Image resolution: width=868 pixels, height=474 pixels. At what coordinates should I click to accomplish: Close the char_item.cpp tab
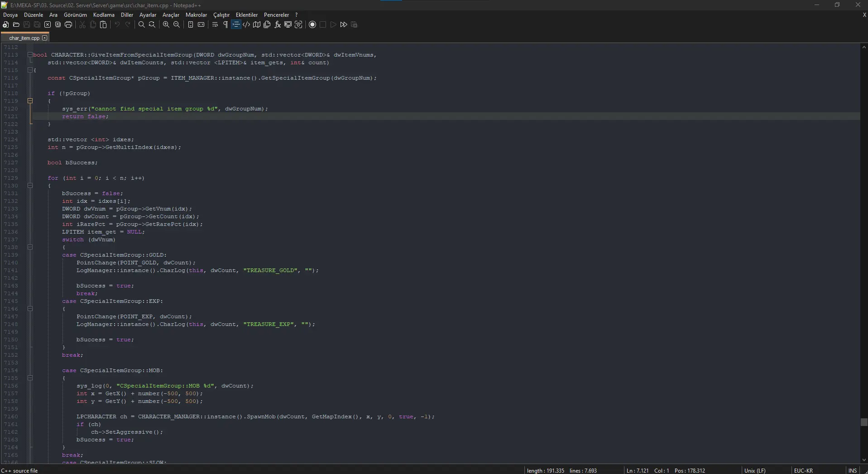44,38
